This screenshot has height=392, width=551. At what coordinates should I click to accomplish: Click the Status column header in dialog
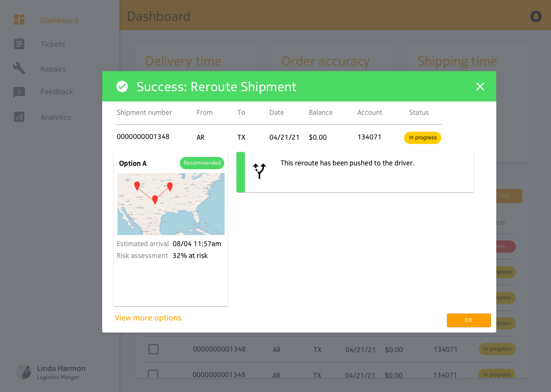419,113
